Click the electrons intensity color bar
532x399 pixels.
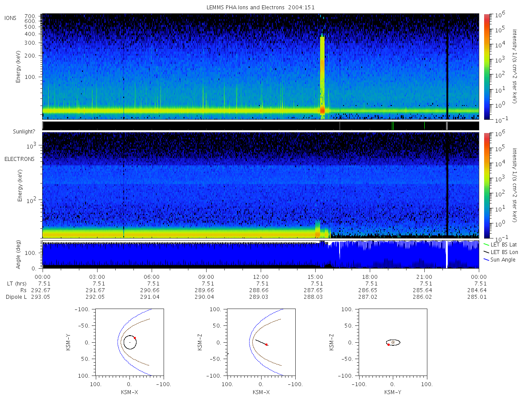click(x=487, y=185)
